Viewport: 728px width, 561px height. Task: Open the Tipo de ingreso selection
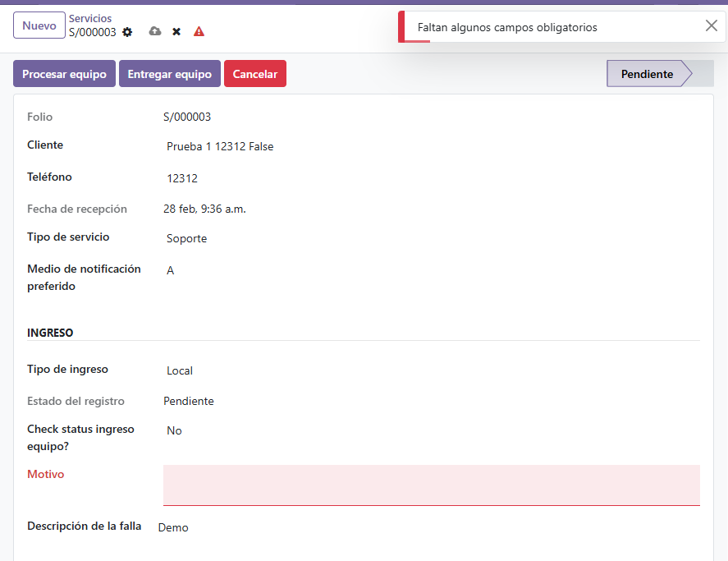180,370
